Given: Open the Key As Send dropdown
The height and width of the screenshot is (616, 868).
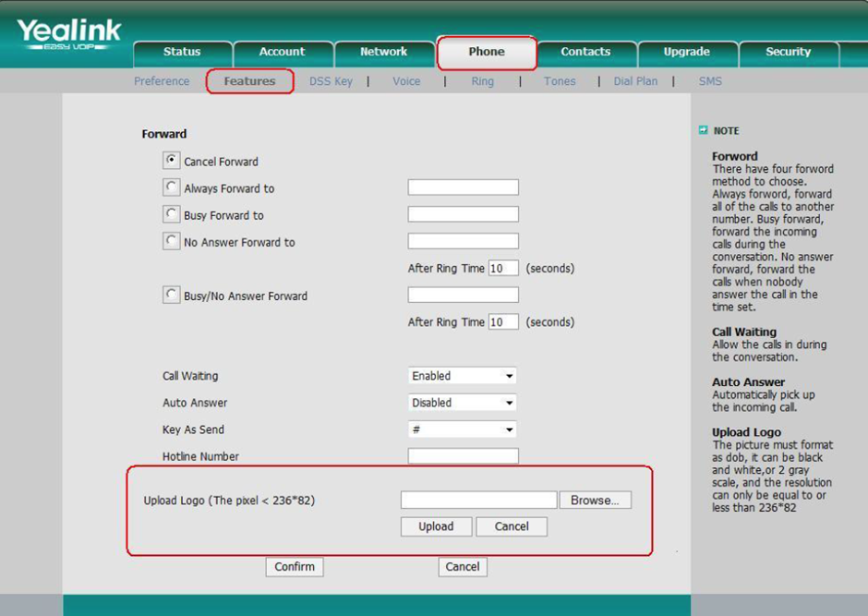Looking at the screenshot, I should point(463,429).
